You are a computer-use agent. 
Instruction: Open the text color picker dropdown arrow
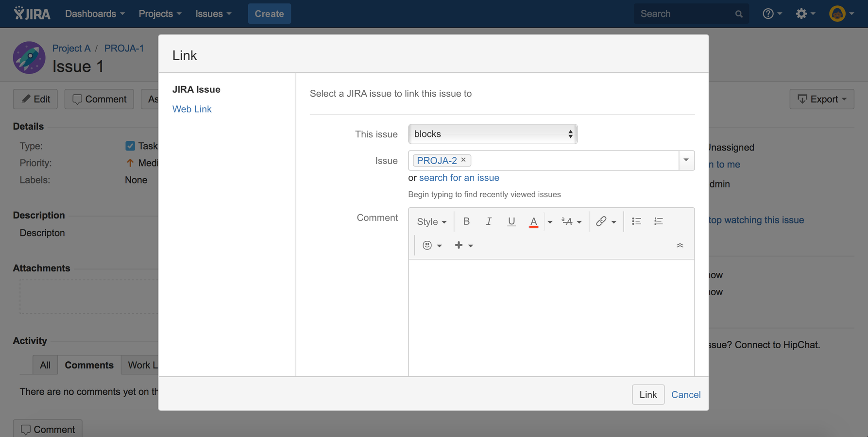(550, 222)
